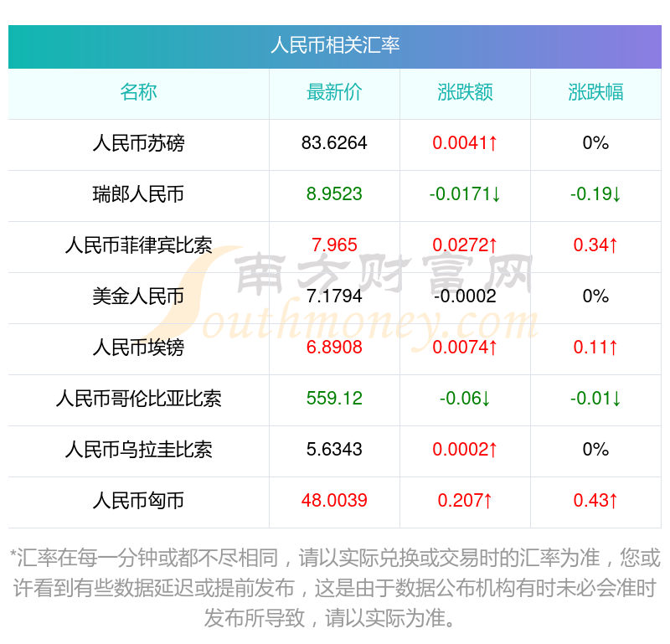Viewport: 670px width, 644px height.
Task: Select the 瑞郎人民币 row name
Action: click(x=138, y=194)
